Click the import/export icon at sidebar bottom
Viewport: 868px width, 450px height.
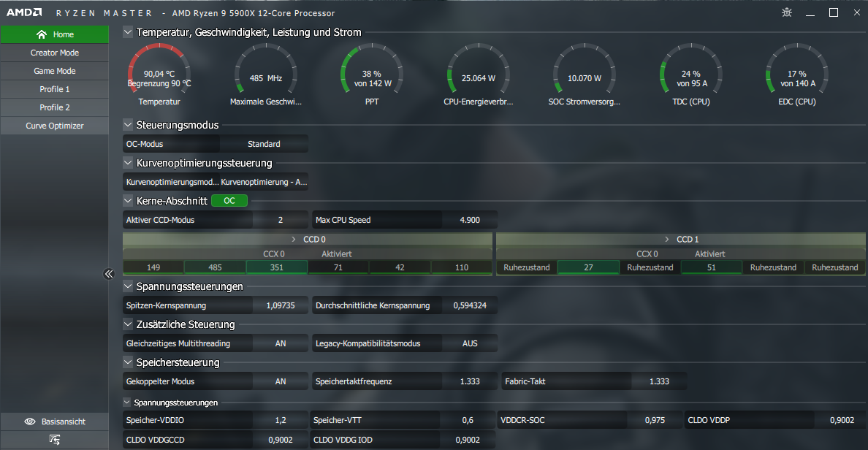coord(54,440)
